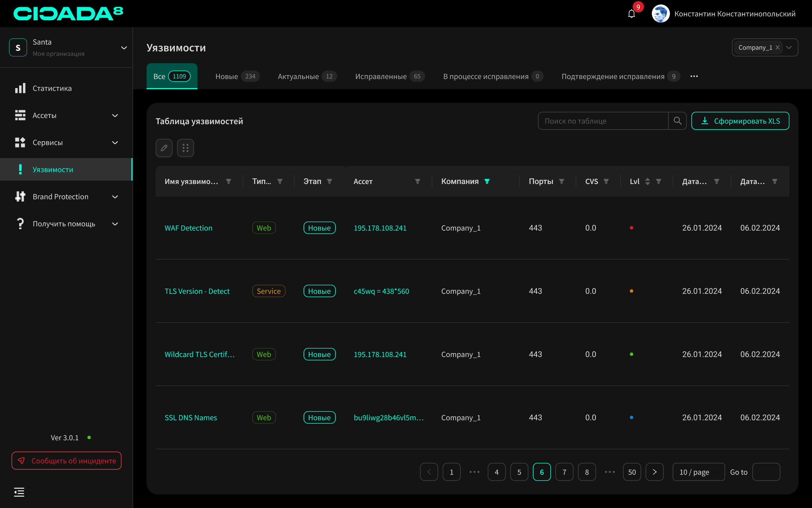This screenshot has width=812, height=508.
Task: Collapse sidebar using bottom menu icon
Action: (19, 492)
